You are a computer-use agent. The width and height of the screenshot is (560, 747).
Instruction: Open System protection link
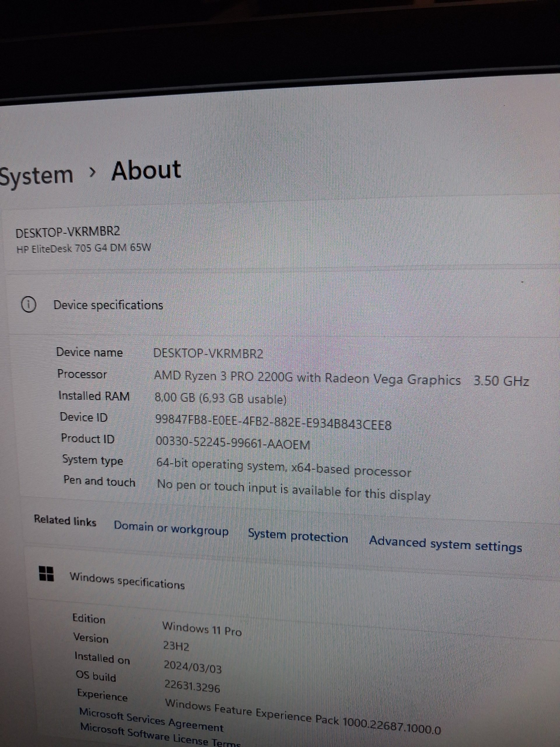(298, 536)
